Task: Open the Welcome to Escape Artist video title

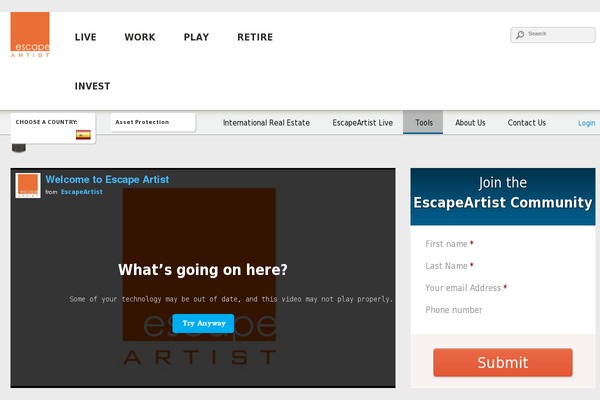Action: click(x=107, y=180)
